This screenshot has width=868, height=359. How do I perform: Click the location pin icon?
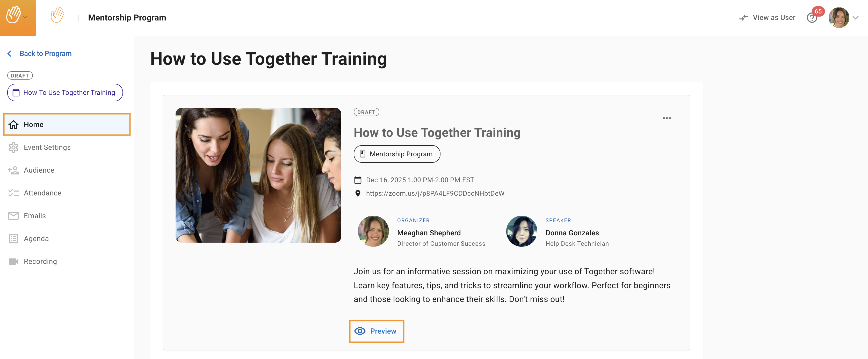coord(358,193)
